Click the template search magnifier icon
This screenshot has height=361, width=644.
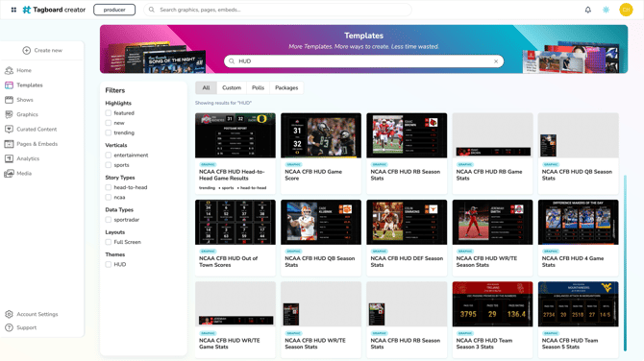pyautogui.click(x=232, y=61)
